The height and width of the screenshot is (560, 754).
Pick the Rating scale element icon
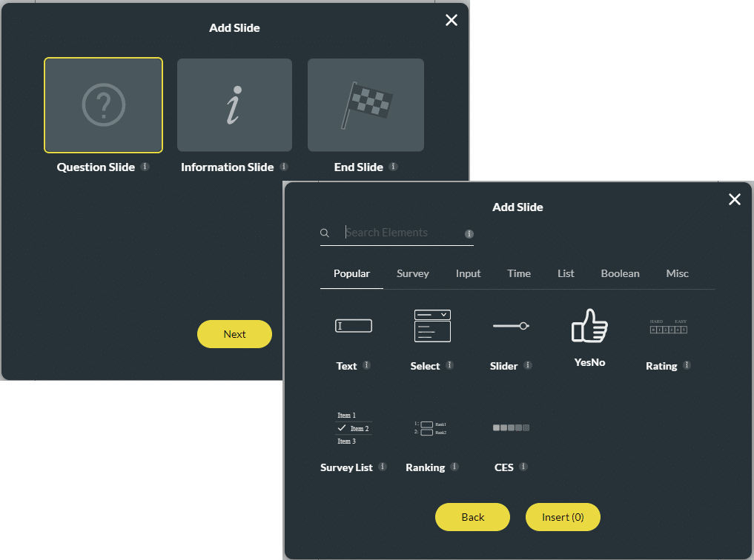coord(668,326)
